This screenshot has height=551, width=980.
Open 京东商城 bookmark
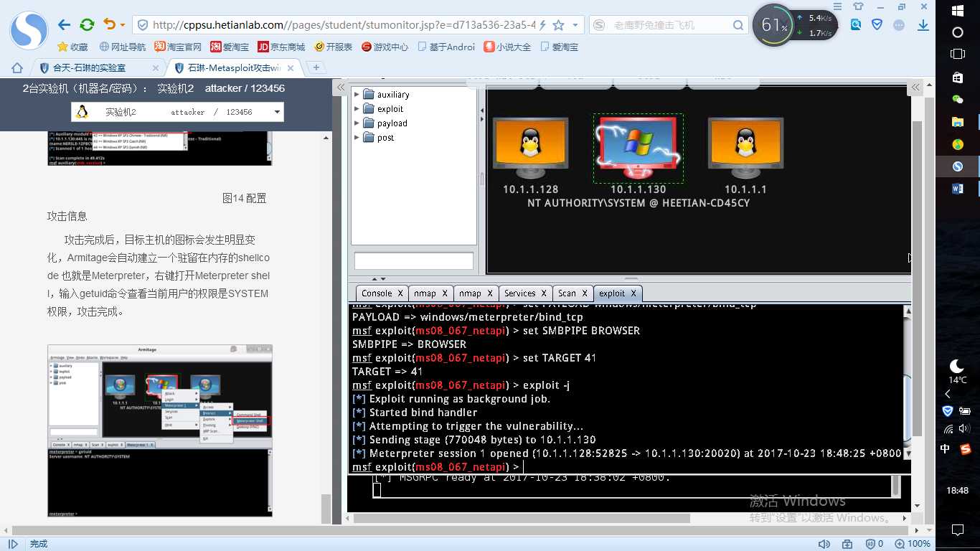click(281, 47)
